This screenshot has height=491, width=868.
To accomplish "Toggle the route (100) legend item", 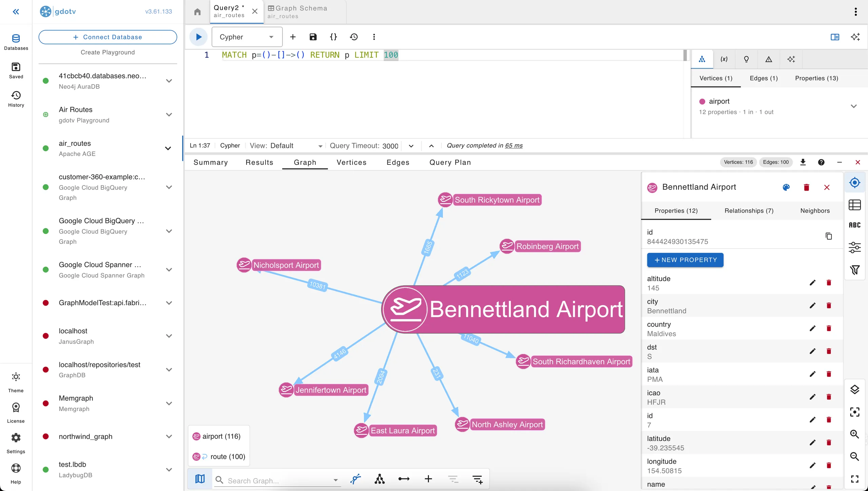I will click(x=219, y=457).
